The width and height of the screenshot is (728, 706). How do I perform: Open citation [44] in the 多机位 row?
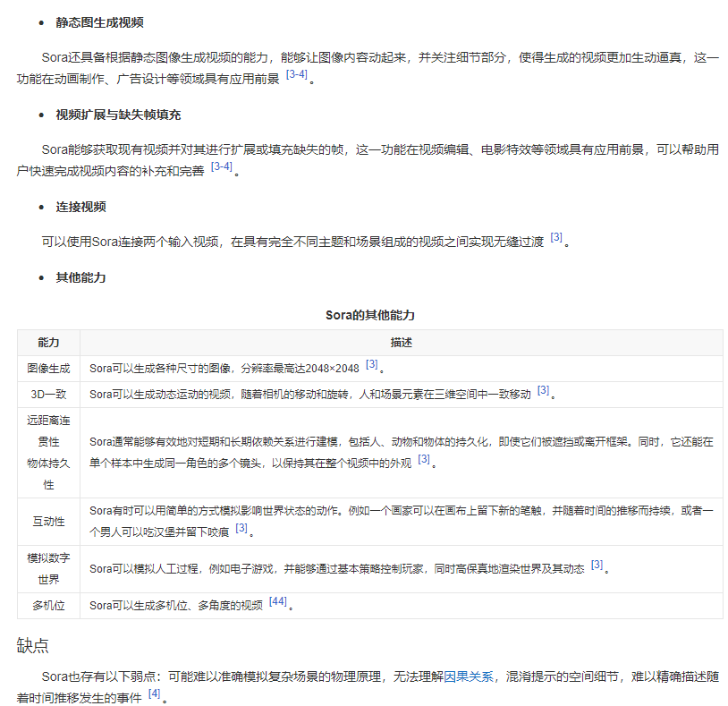coord(278,601)
